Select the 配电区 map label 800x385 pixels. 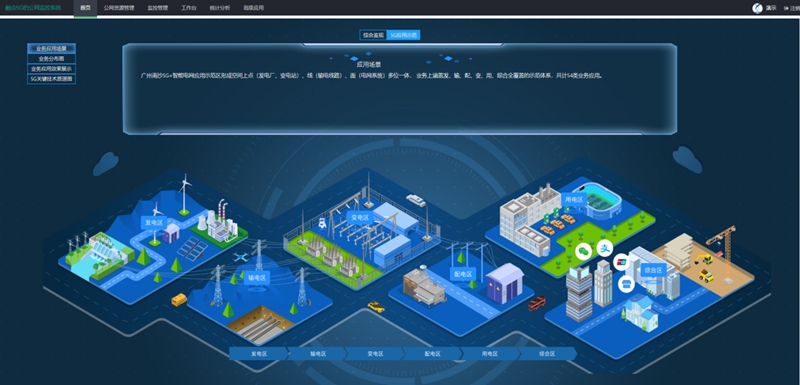pyautogui.click(x=463, y=274)
